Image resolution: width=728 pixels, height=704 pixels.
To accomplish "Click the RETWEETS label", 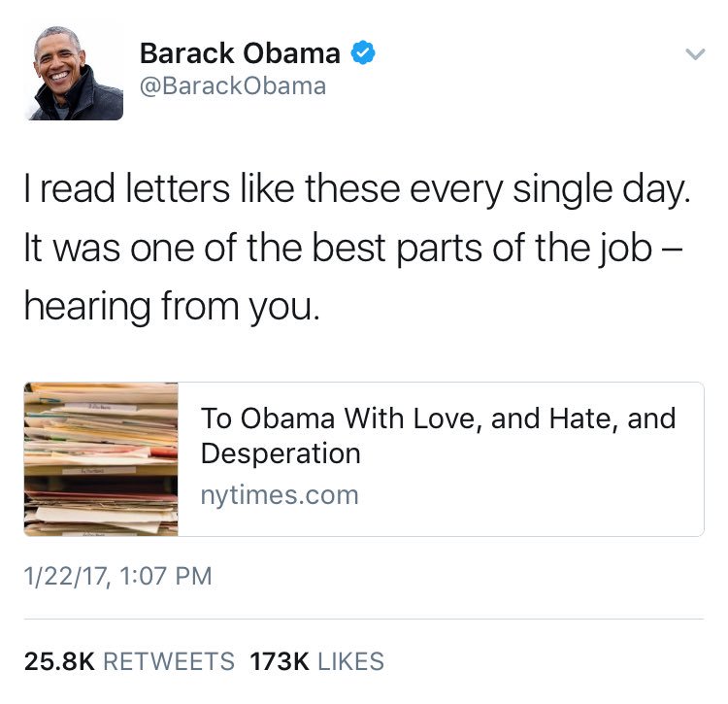I will coord(169,661).
